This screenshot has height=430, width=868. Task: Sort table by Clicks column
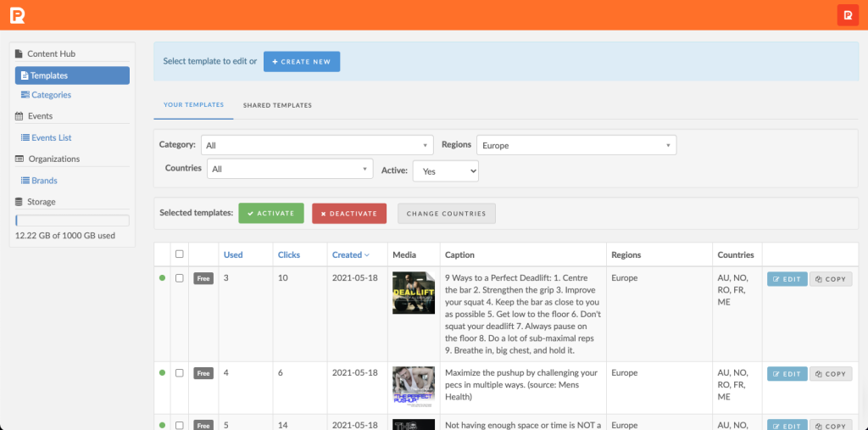pos(289,255)
